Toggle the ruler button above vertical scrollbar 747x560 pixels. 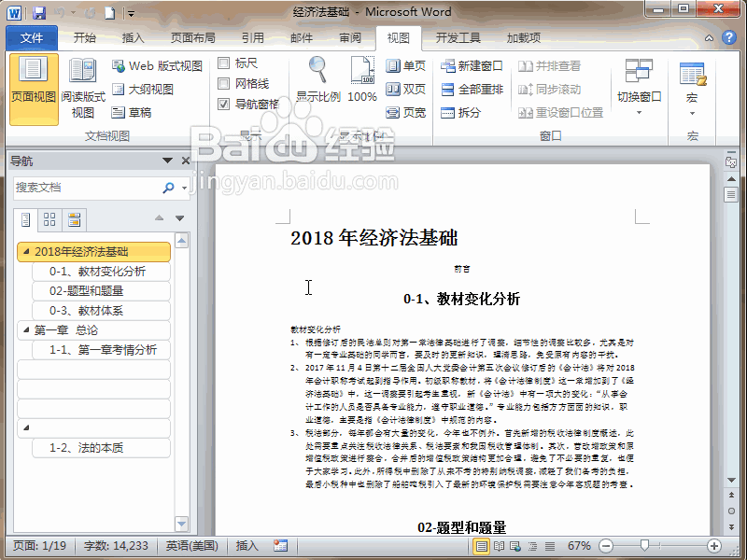[731, 162]
